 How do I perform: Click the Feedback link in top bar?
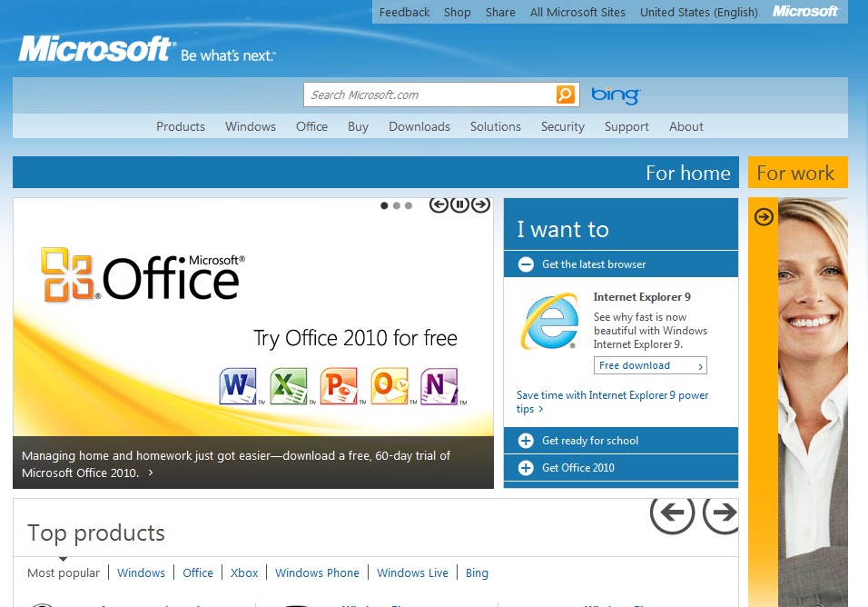coord(405,12)
